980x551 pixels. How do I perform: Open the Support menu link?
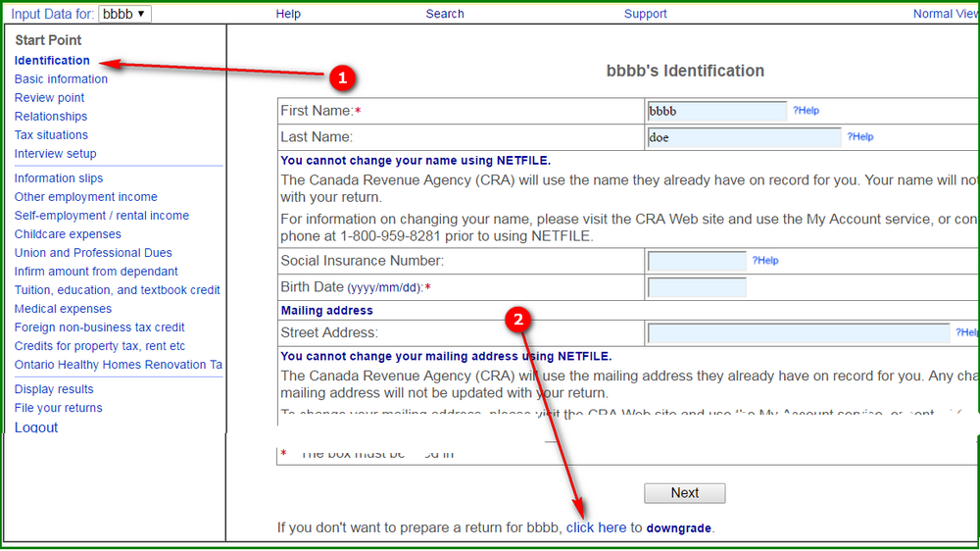[x=645, y=14]
